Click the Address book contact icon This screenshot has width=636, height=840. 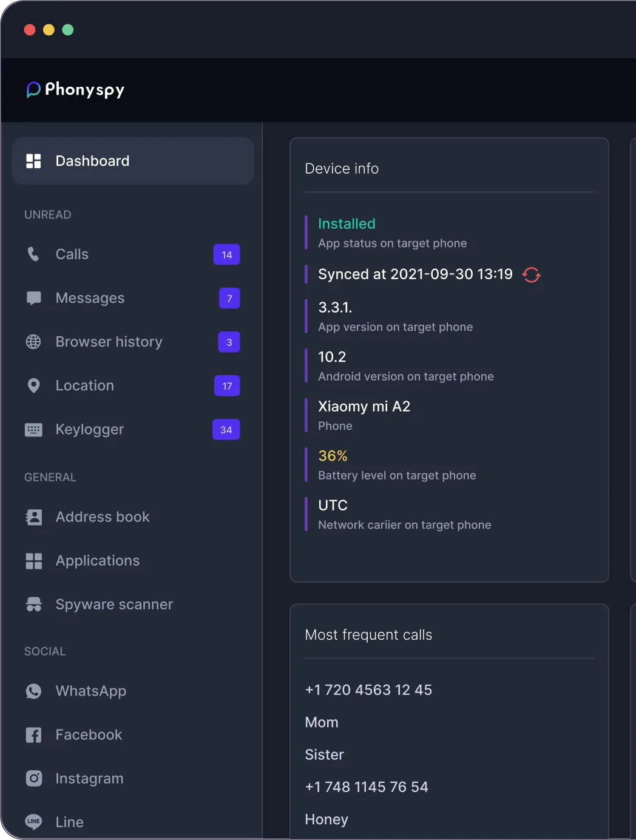pyautogui.click(x=33, y=517)
